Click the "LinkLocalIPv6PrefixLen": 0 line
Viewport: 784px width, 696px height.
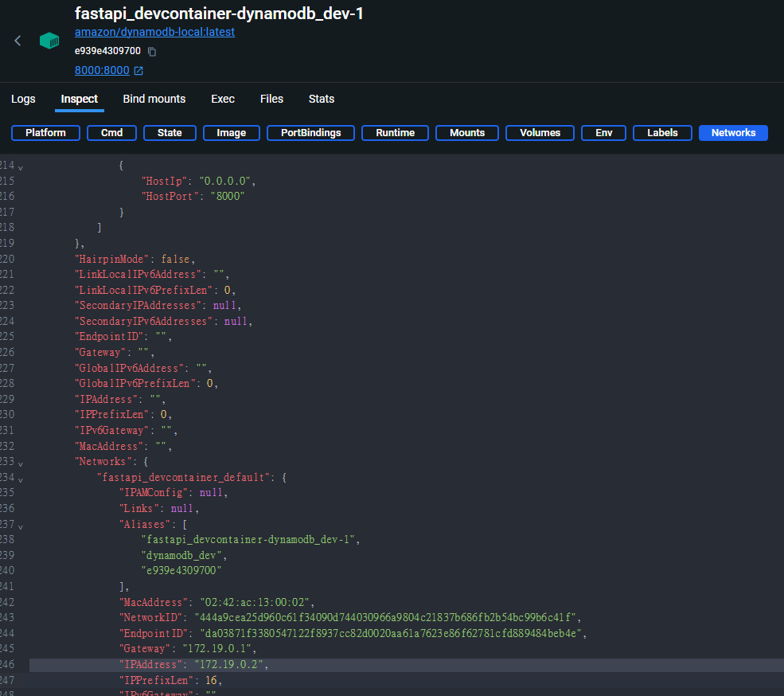[x=154, y=290]
